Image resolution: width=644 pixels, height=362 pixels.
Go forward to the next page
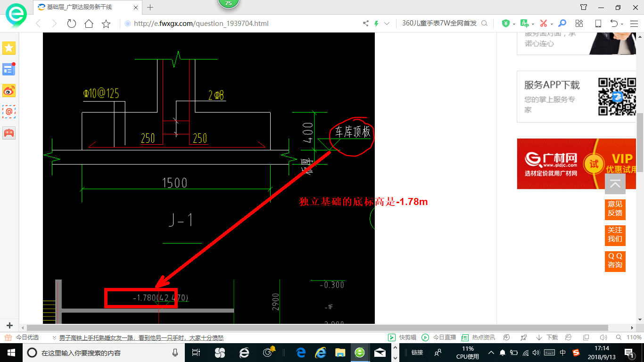54,24
